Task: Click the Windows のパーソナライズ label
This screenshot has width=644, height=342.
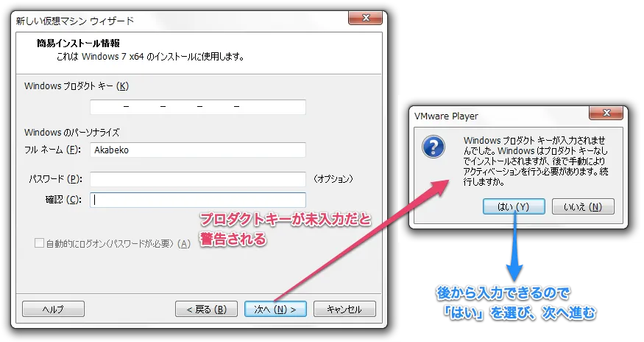Action: [x=72, y=132]
